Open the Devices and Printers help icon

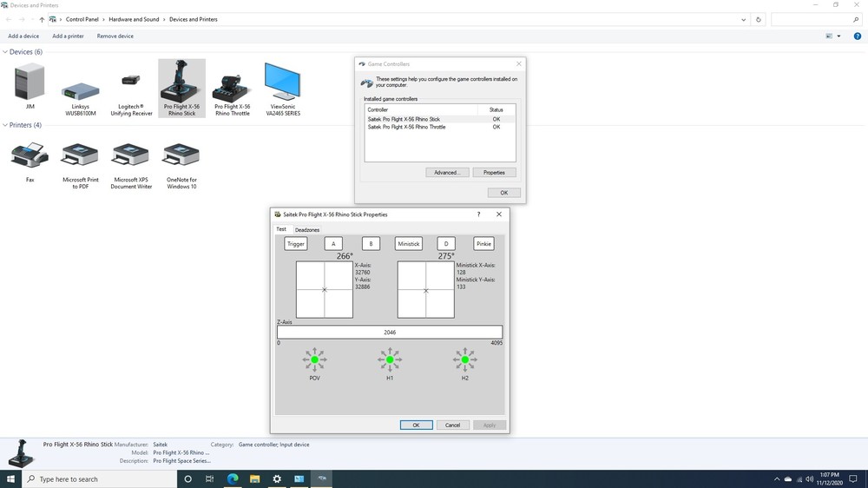point(857,36)
